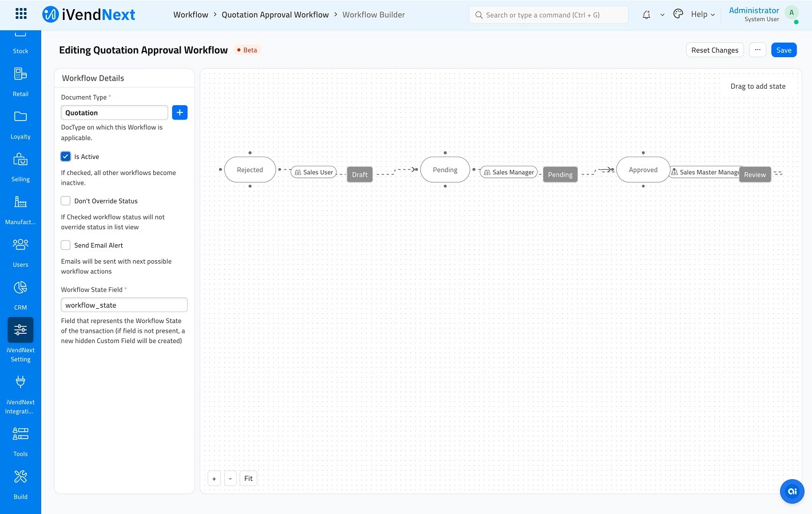Open the AI assistant chat bubble

coord(792,491)
